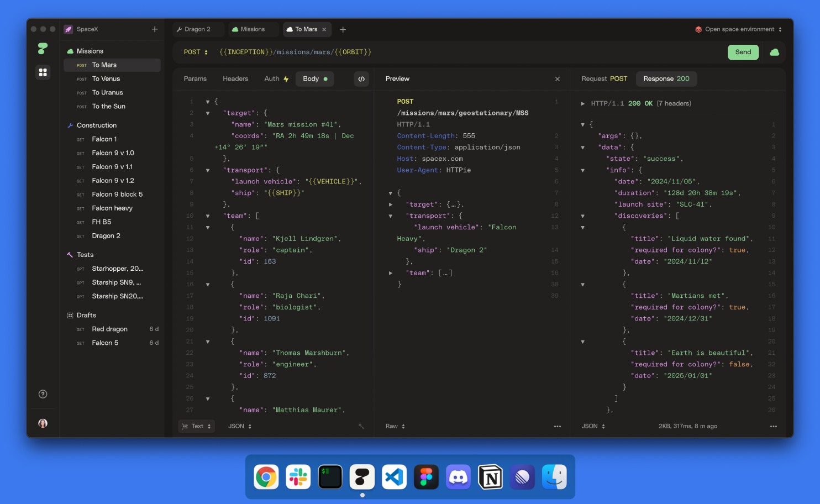Change Preview Raw format dropdown
Viewport: 820px width, 504px height.
coord(396,426)
